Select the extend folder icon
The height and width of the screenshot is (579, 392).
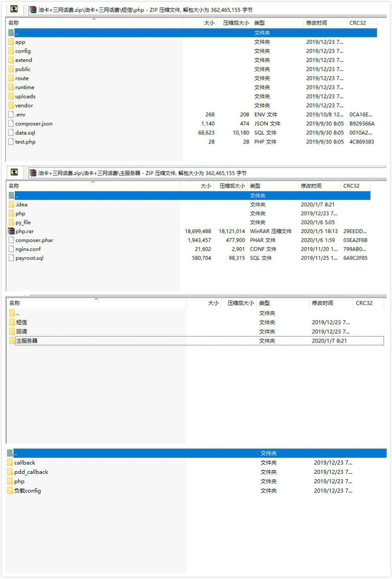(x=11, y=60)
